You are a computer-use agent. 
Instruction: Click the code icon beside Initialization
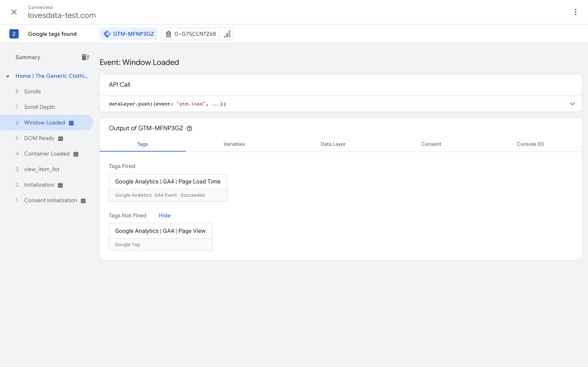coord(60,185)
